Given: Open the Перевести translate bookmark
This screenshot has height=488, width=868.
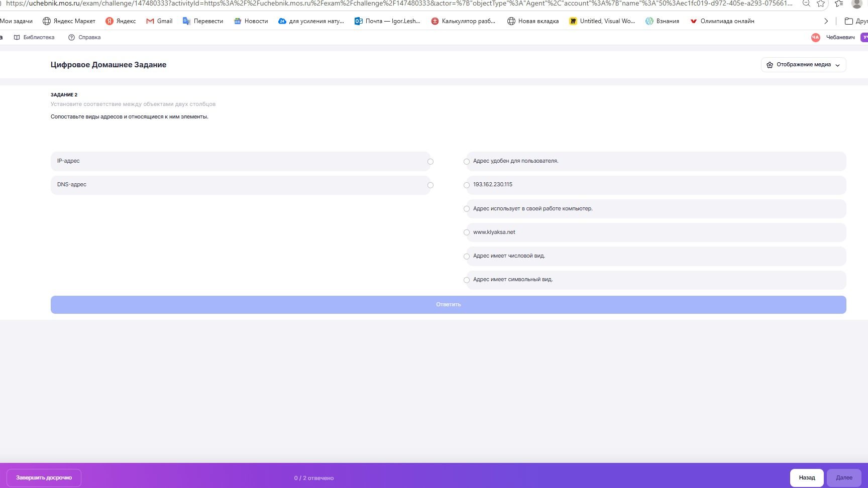Looking at the screenshot, I should [x=203, y=21].
